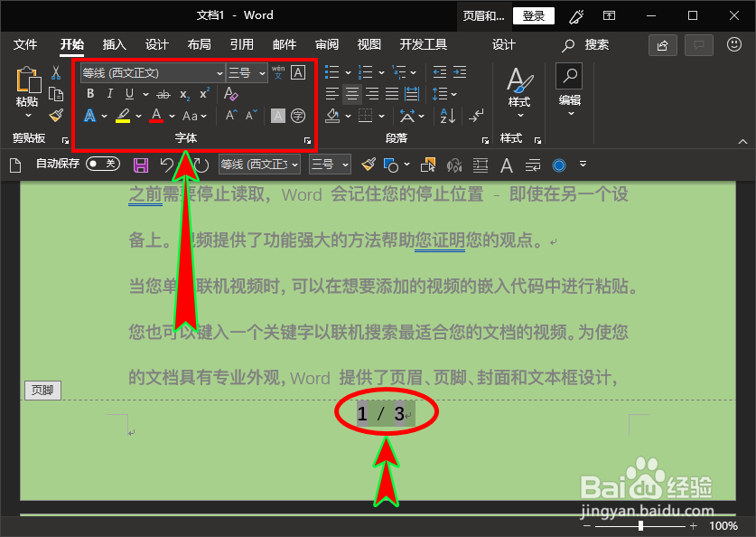Click the 页脚 footer label tag

click(42, 390)
